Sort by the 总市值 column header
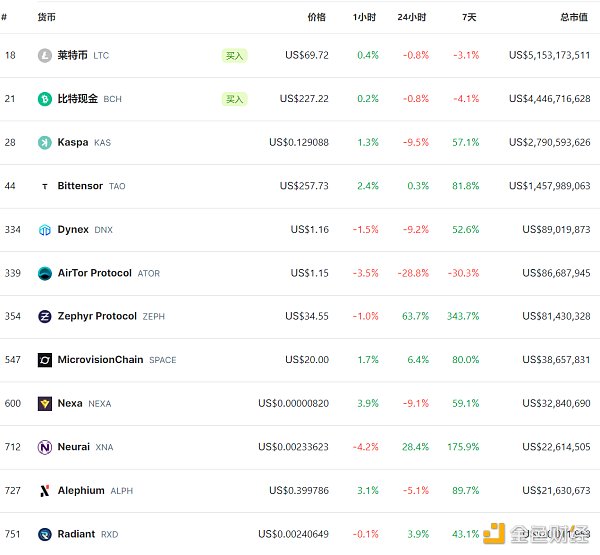The width and height of the screenshot is (600, 555). pos(574,17)
